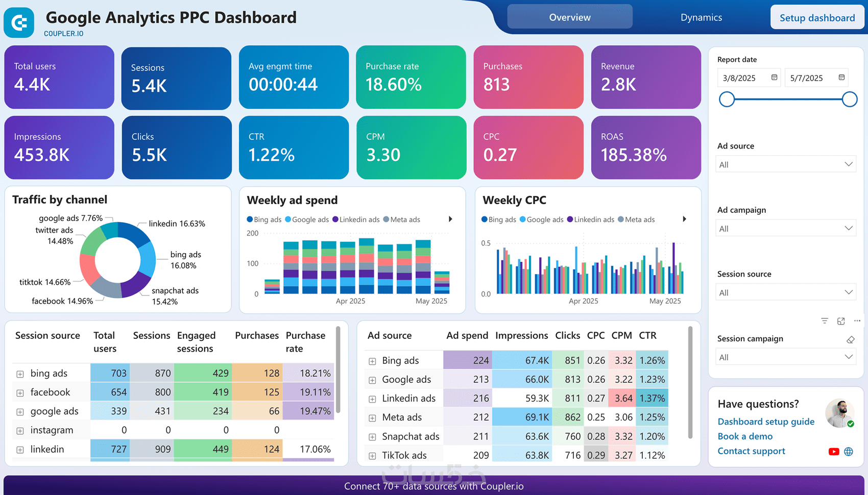Image resolution: width=868 pixels, height=495 pixels.
Task: Open the end date calendar picker icon
Action: pos(841,78)
